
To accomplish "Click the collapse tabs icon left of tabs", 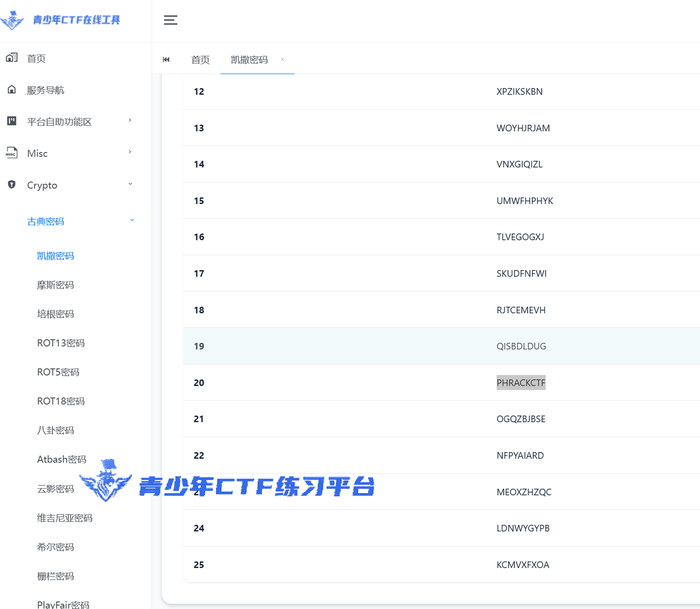I will [166, 60].
